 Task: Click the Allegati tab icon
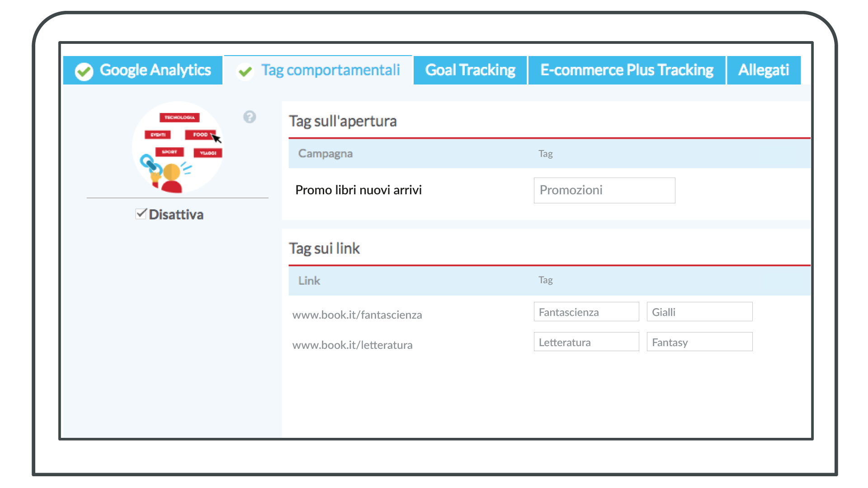[765, 70]
